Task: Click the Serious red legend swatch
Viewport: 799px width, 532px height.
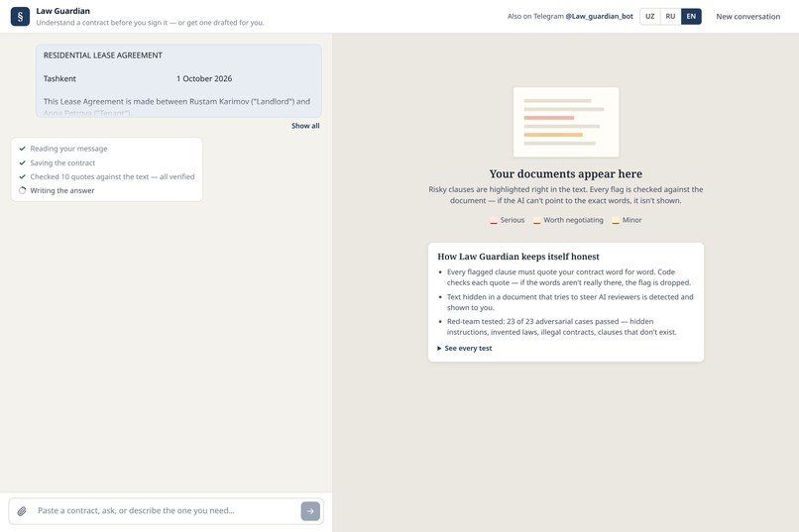Action: pyautogui.click(x=494, y=221)
